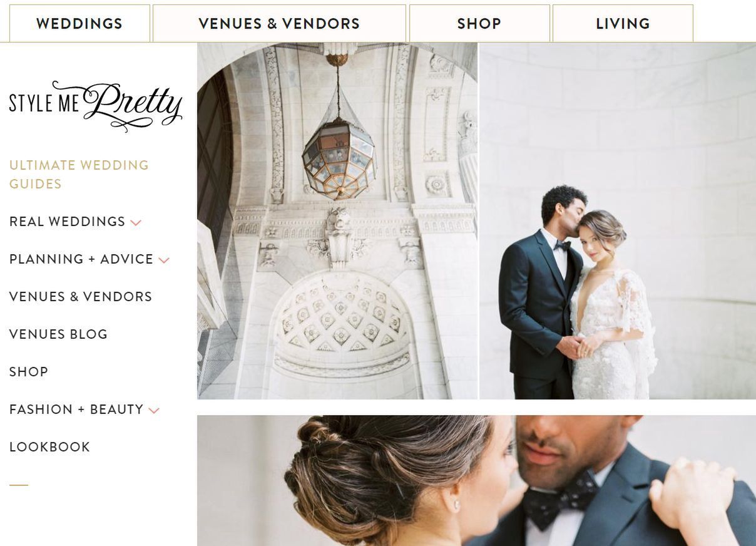Expand the Planning + Advice chevron
This screenshot has width=756, height=546.
(x=164, y=260)
